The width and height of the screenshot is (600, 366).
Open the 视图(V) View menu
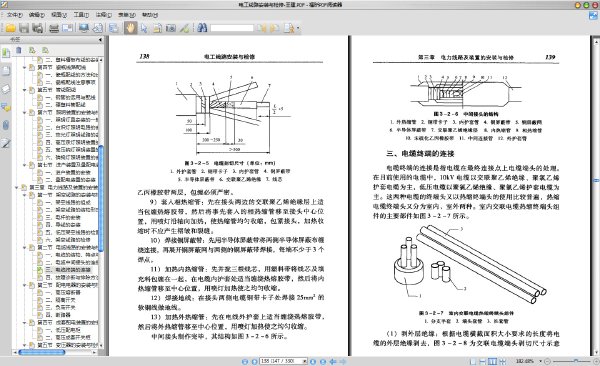coord(59,15)
